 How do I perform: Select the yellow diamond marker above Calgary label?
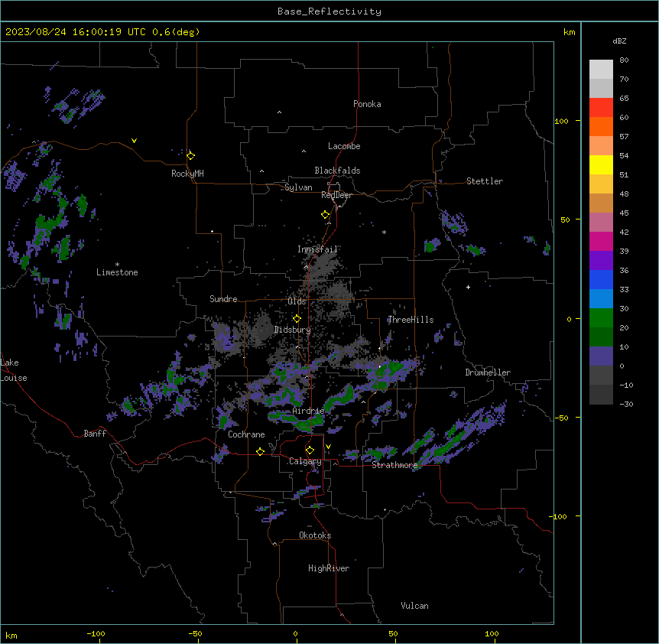pos(310,450)
